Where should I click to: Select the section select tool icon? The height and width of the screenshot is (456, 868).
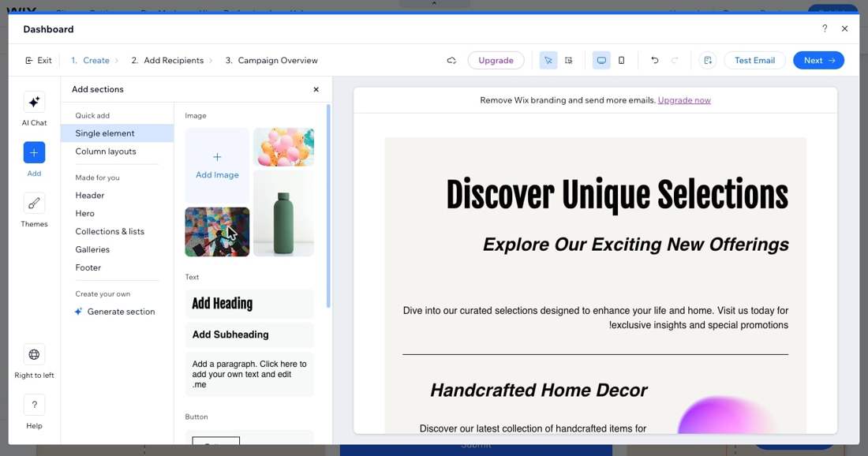pos(568,60)
